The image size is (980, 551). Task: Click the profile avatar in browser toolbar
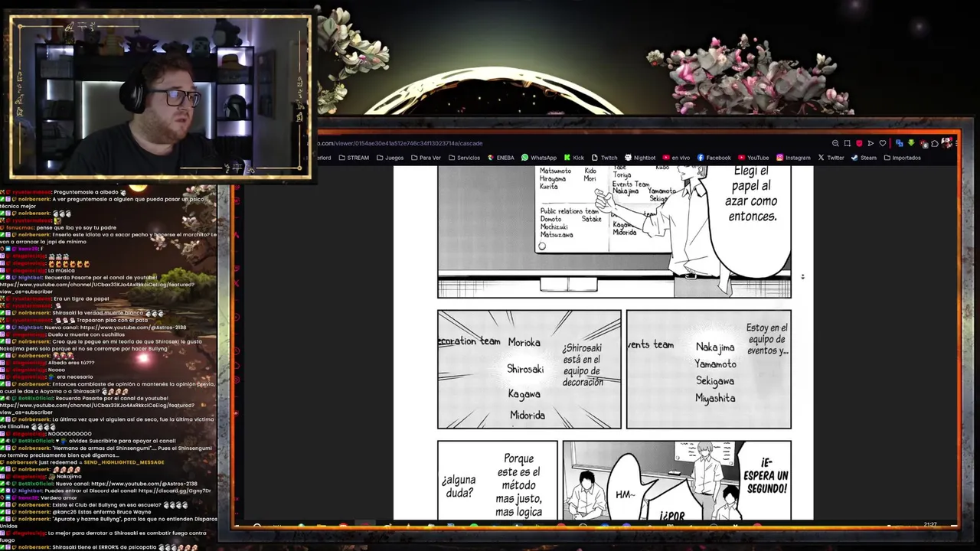(x=947, y=143)
